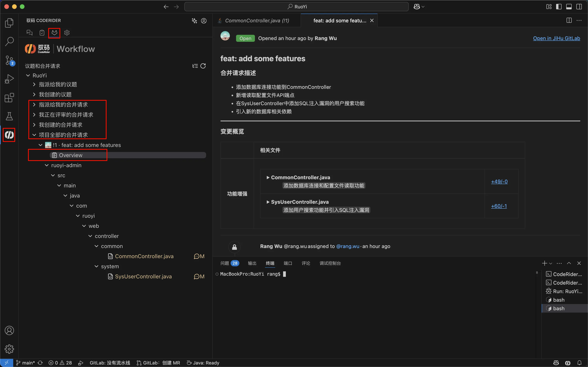588x367 pixels.
Task: Open CodeRider settings gear in panel toolbar
Action: tap(67, 32)
